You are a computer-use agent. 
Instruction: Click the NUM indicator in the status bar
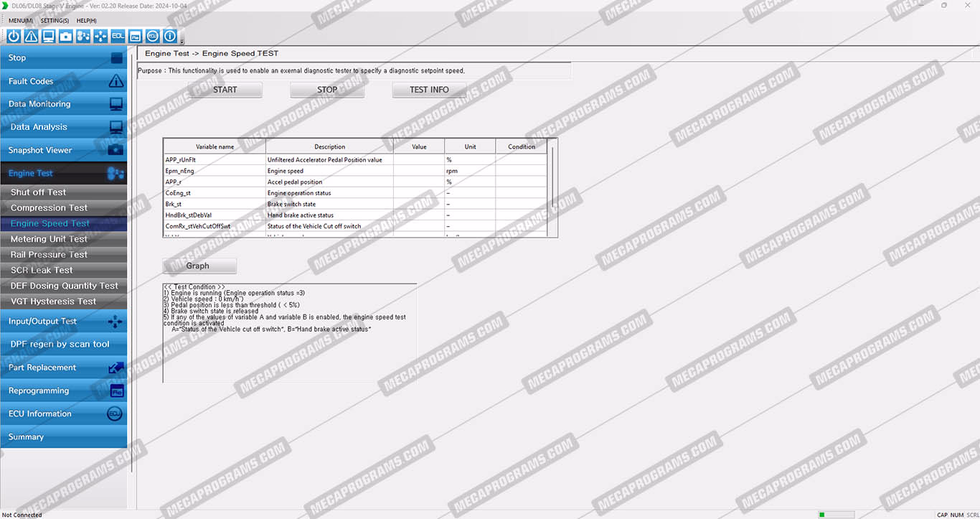957,515
